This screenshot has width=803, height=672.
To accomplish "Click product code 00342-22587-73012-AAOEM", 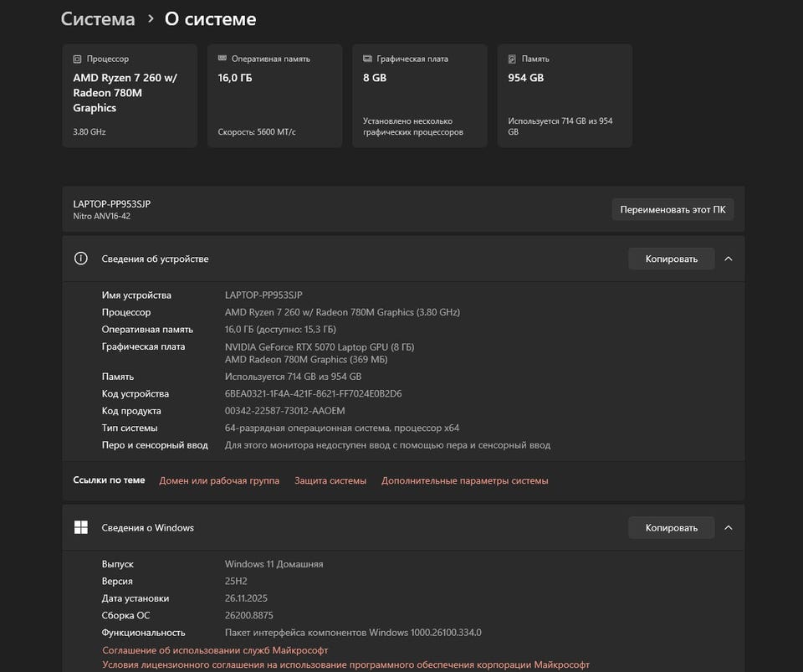I will [284, 411].
